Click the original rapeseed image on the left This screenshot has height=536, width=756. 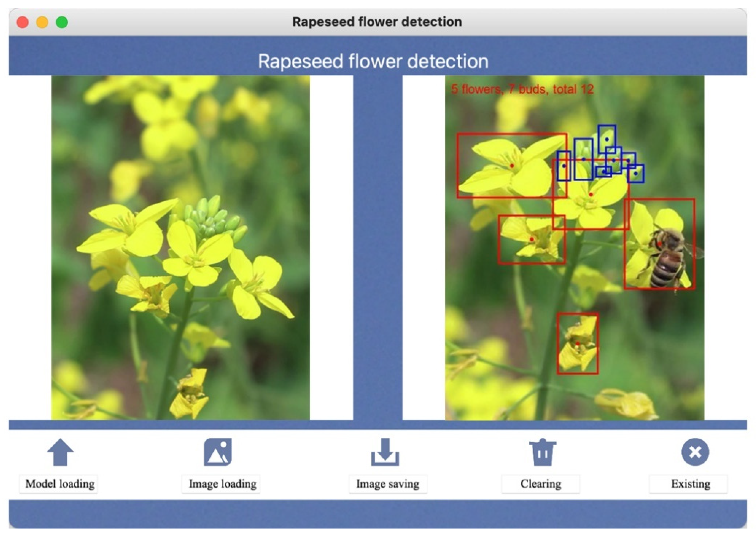(x=181, y=248)
